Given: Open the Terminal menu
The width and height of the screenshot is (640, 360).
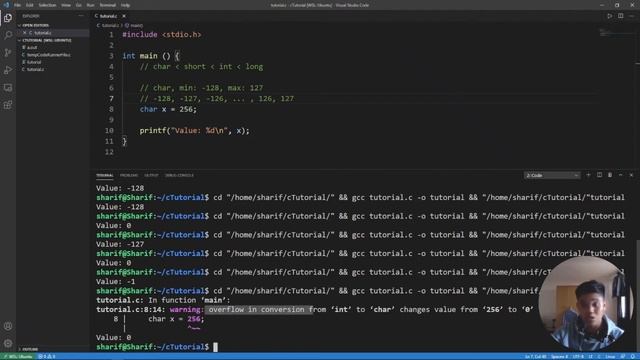Looking at the screenshot, I should coord(108,5).
